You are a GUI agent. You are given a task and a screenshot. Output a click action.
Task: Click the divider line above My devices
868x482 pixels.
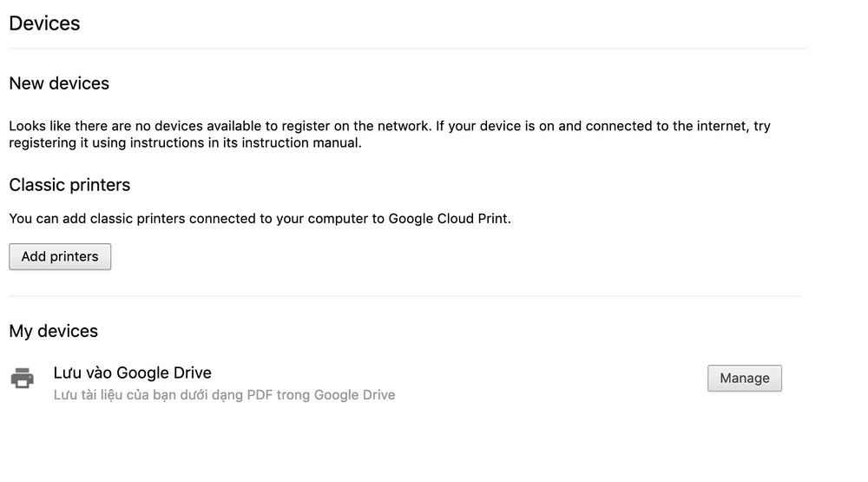click(x=404, y=296)
